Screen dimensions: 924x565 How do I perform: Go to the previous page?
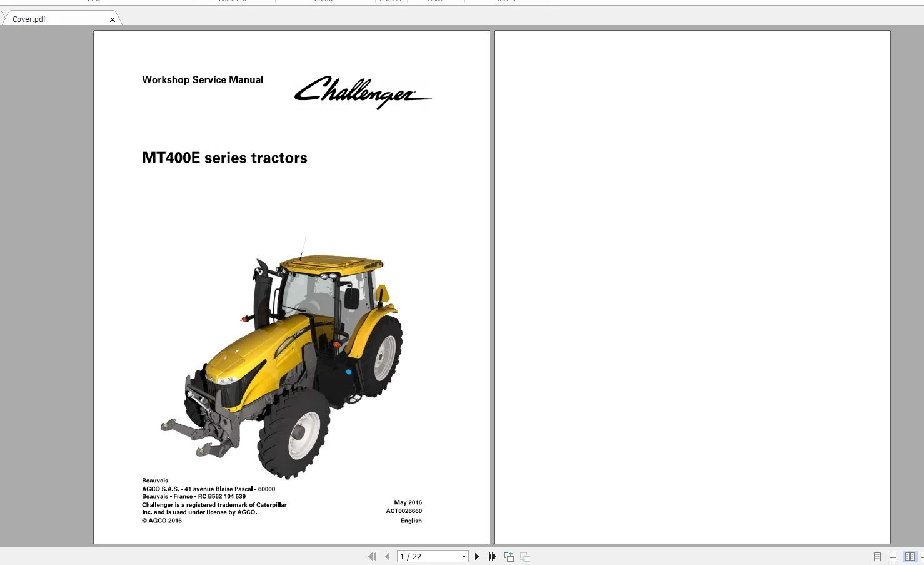[388, 556]
